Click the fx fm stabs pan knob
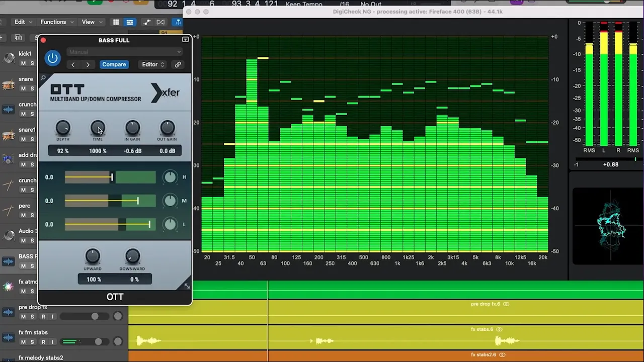This screenshot has width=644, height=362. [118, 341]
